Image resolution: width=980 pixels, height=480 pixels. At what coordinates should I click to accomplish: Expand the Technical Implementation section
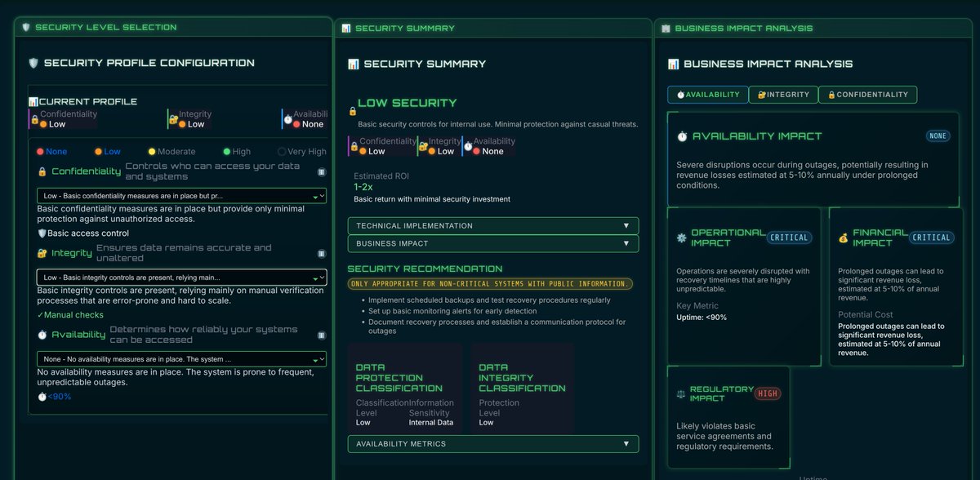pos(493,226)
